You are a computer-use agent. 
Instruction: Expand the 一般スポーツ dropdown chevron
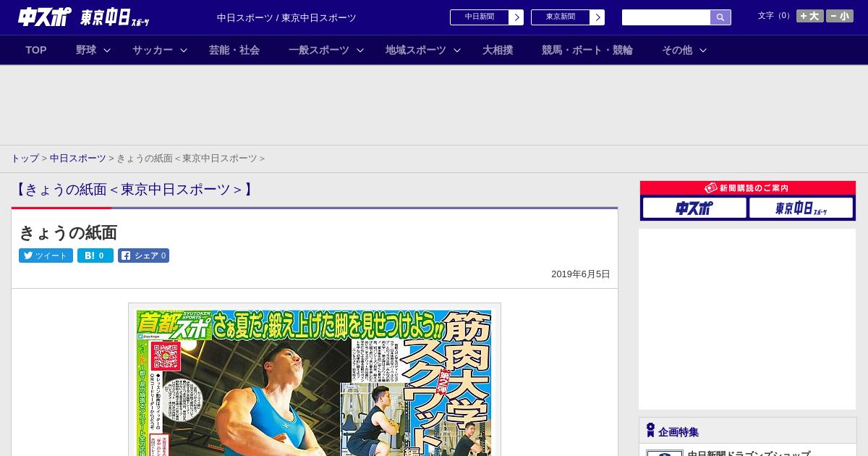360,50
